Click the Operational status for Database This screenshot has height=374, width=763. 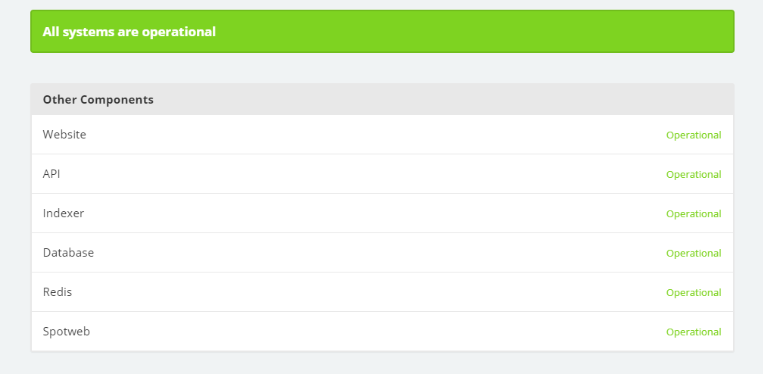pyautogui.click(x=693, y=253)
